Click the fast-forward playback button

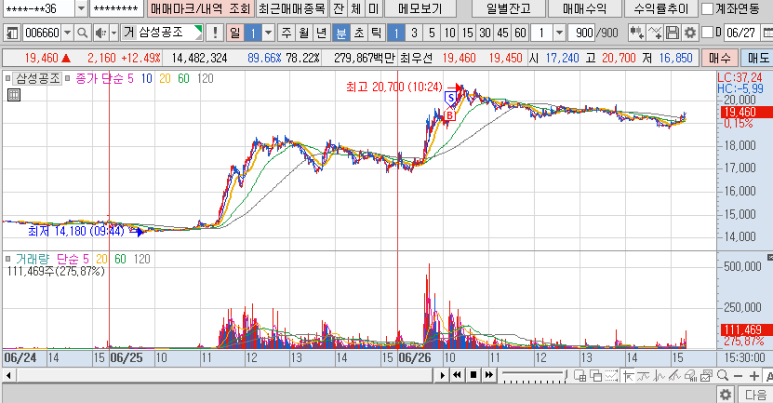pyautogui.click(x=489, y=375)
